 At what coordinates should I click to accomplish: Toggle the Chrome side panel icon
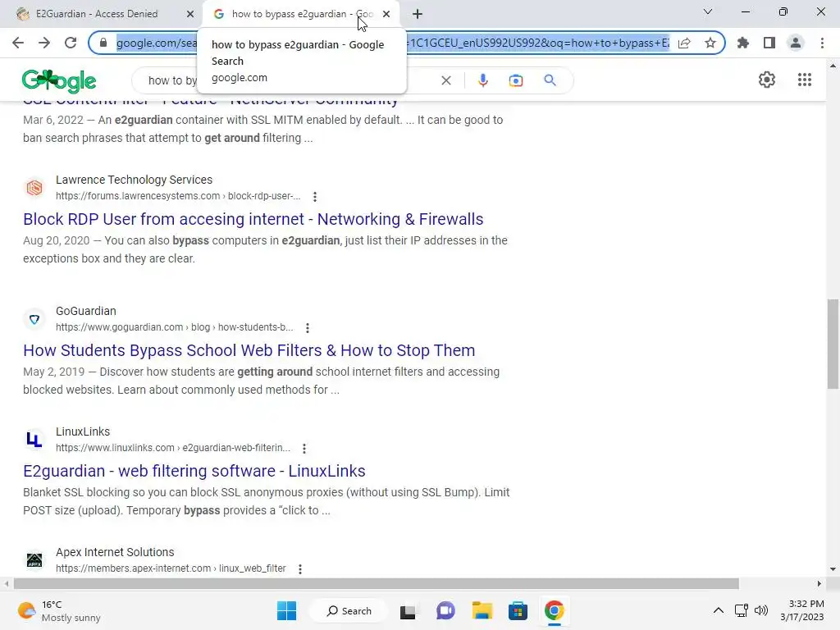click(x=769, y=43)
